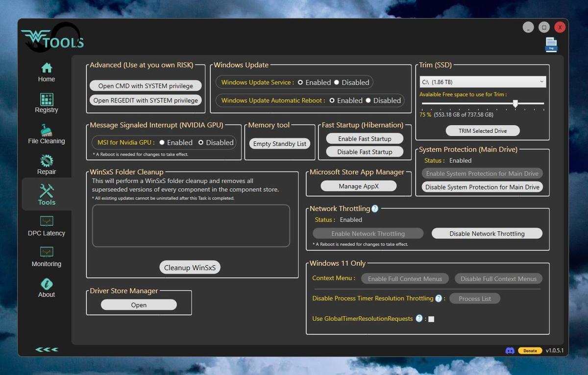Screen dimensions: 588x375
Task: Select the Tools hammer-and-wrench icon
Action: (47, 191)
